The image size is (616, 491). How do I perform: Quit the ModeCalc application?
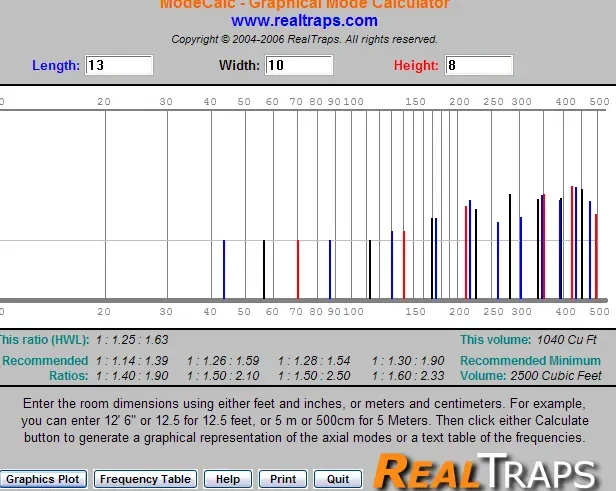(338, 479)
